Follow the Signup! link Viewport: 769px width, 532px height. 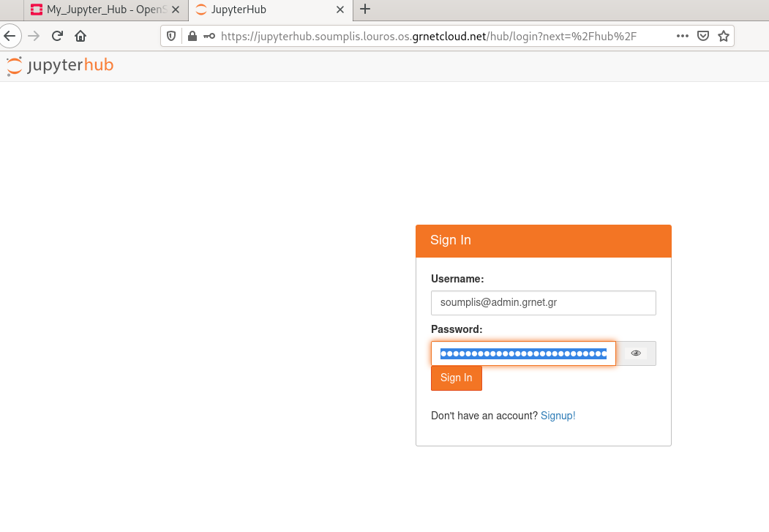[x=558, y=416]
